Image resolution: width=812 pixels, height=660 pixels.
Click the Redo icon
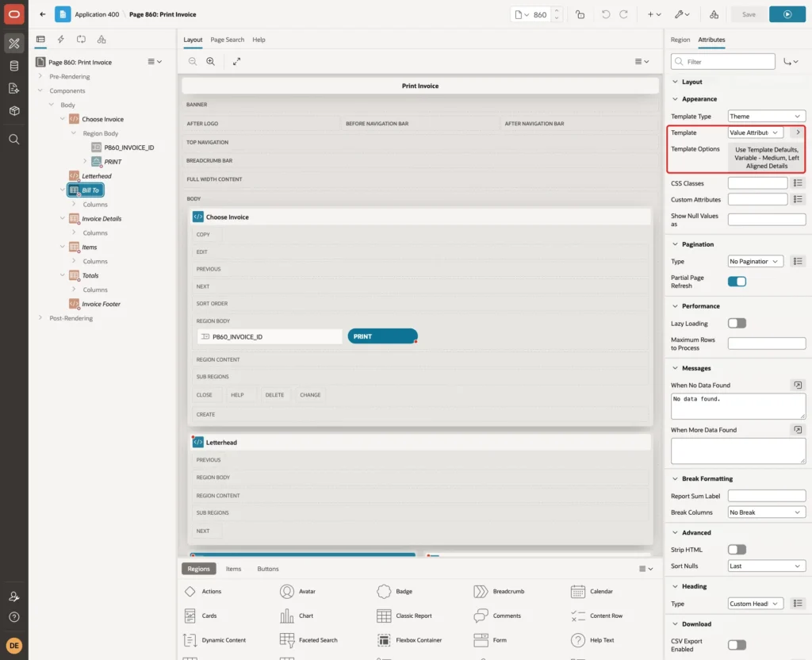pyautogui.click(x=623, y=14)
